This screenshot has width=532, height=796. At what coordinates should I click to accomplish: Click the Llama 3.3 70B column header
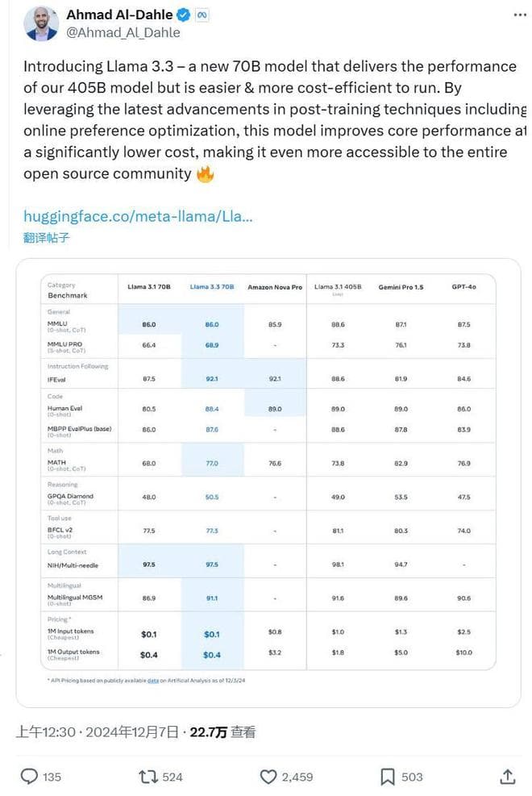click(x=212, y=287)
